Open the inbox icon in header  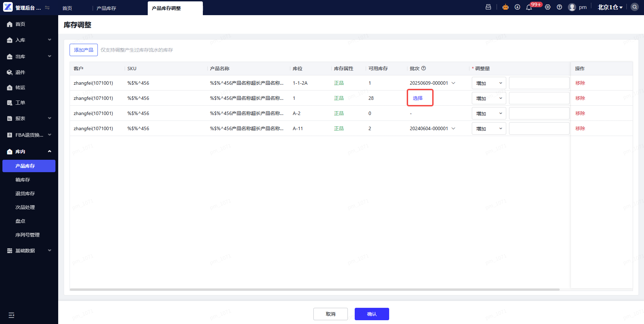point(488,7)
